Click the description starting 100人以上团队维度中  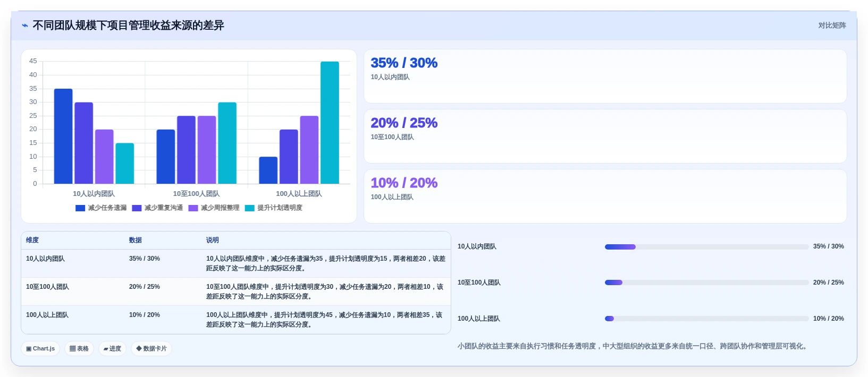point(324,320)
